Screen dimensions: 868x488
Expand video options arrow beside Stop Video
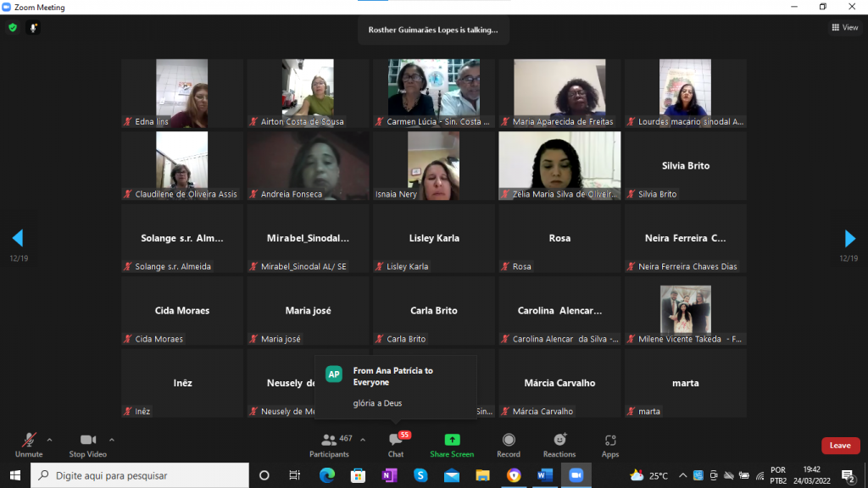(112, 440)
